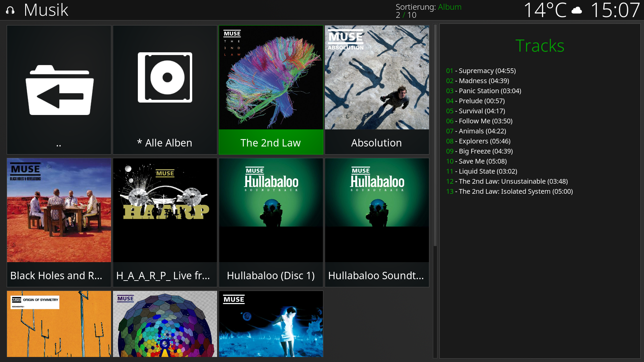Select track '08 - Explorers (05:46)'
This screenshot has width=644, height=362.
(x=478, y=141)
